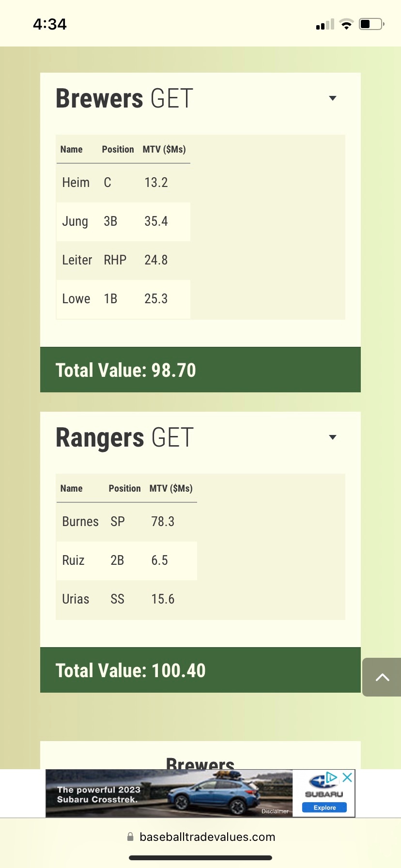Sort Brewers table by MTV ($Ms) header
Screen dimensions: 401x868
164,150
